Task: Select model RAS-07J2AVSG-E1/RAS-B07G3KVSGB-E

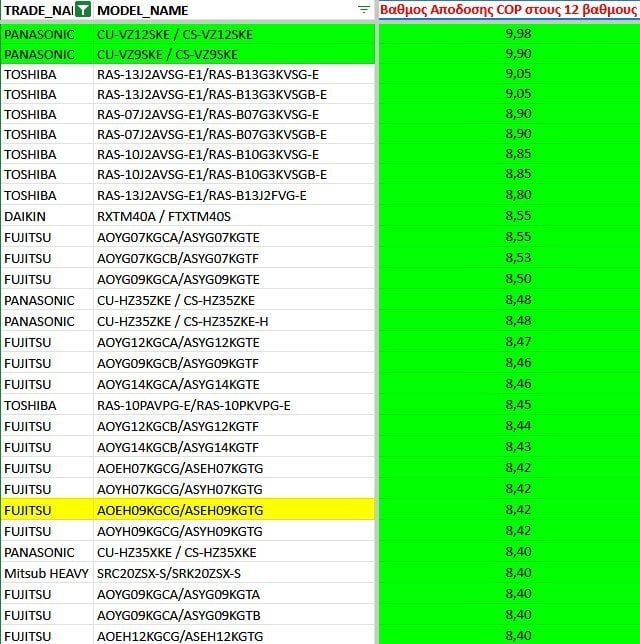Action: (212, 135)
